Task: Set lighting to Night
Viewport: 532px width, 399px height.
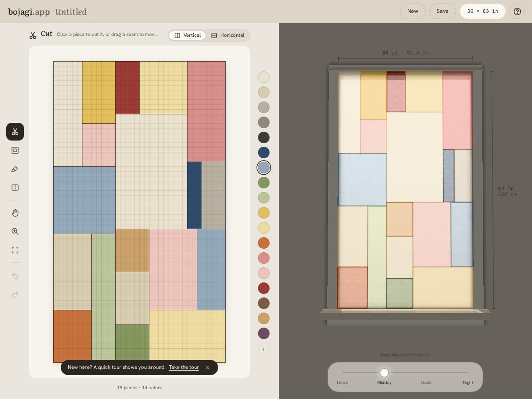Action: pyautogui.click(x=468, y=382)
